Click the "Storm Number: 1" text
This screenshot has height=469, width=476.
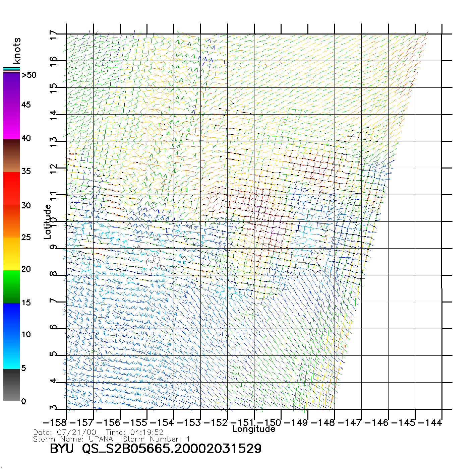[x=156, y=439]
